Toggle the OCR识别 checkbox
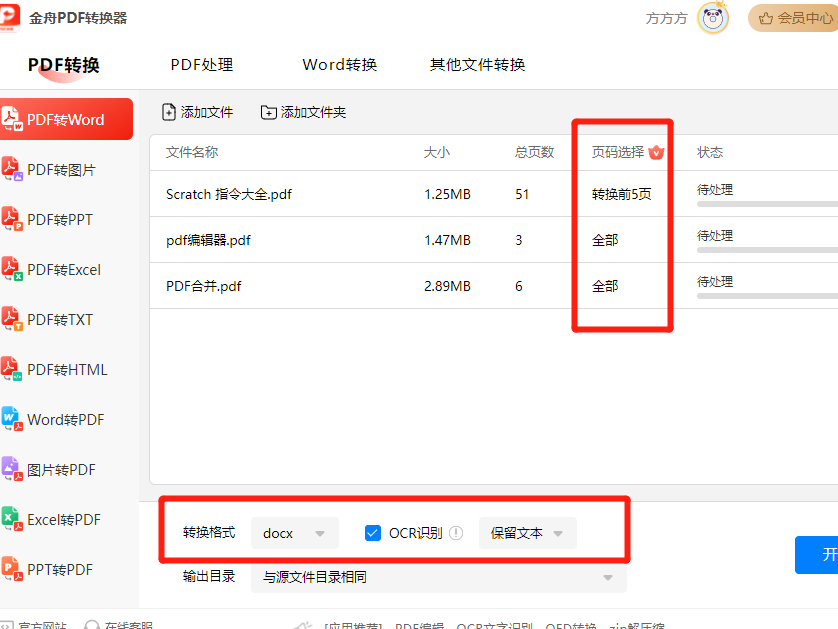838x629 pixels. [373, 533]
